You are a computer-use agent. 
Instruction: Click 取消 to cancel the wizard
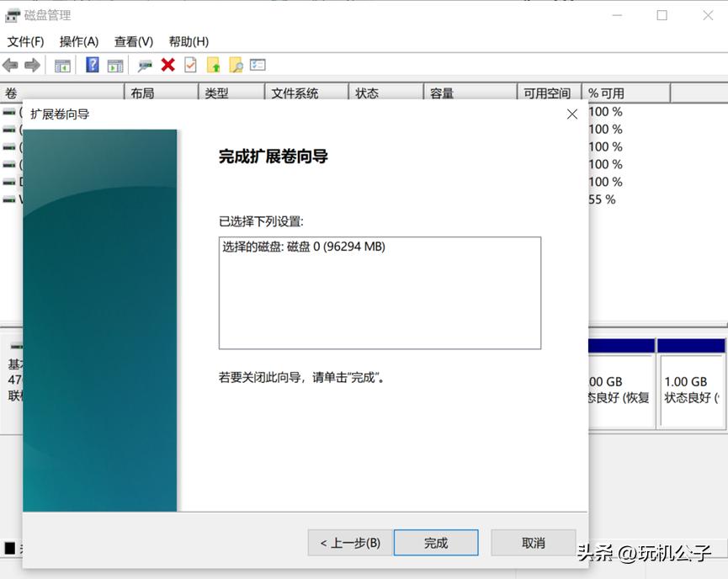[x=533, y=543]
